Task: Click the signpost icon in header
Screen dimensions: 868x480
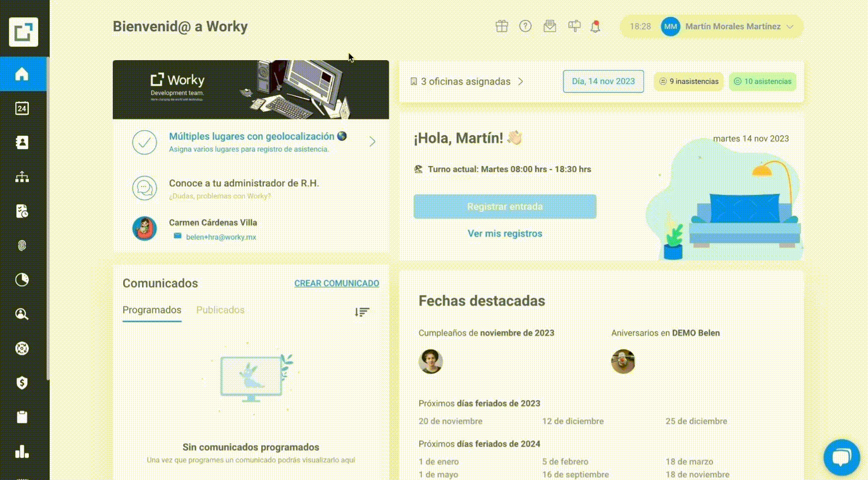Action: pyautogui.click(x=574, y=26)
